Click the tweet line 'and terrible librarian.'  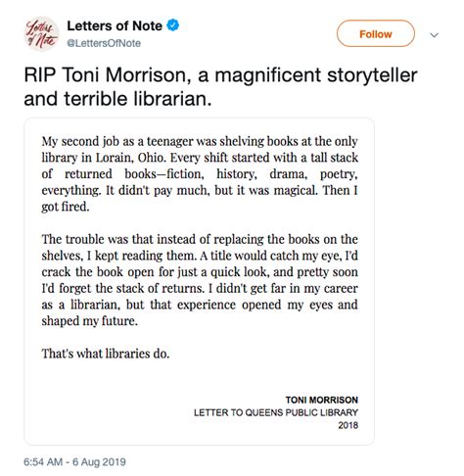(x=117, y=99)
